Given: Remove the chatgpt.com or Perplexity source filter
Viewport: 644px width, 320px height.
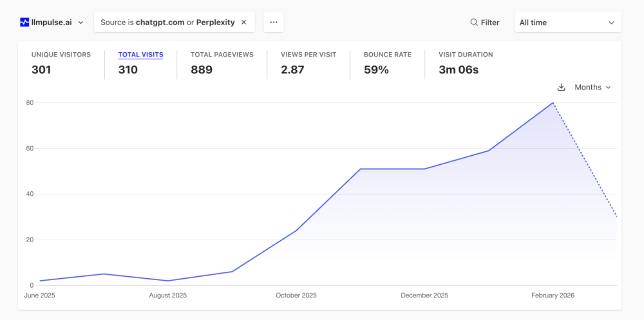Looking at the screenshot, I should (x=243, y=23).
